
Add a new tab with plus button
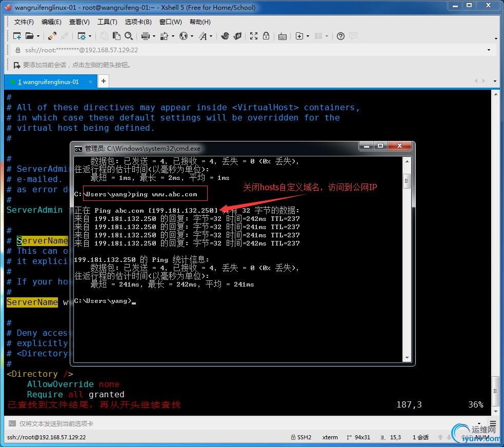(x=104, y=82)
